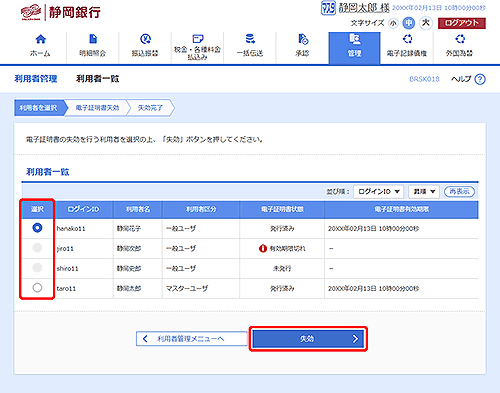Viewport: 500px width, 393px height.
Task: Select radio button for hanako11
Action: (37, 228)
